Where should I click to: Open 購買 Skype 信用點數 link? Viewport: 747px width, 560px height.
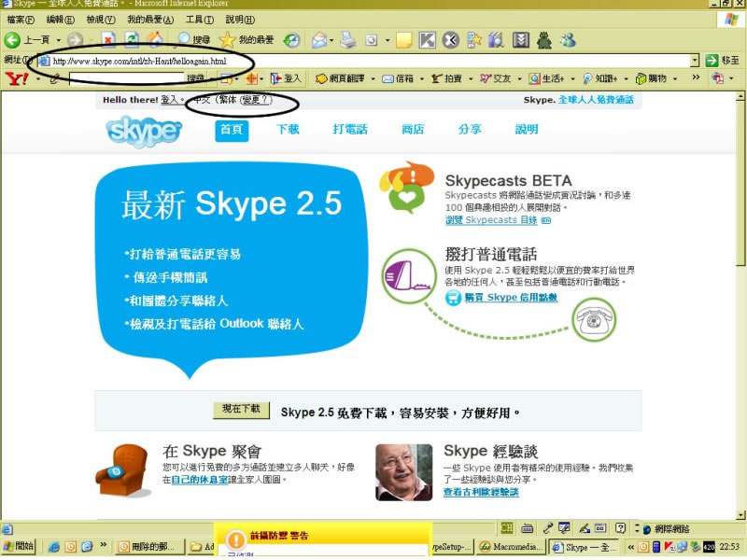click(511, 298)
